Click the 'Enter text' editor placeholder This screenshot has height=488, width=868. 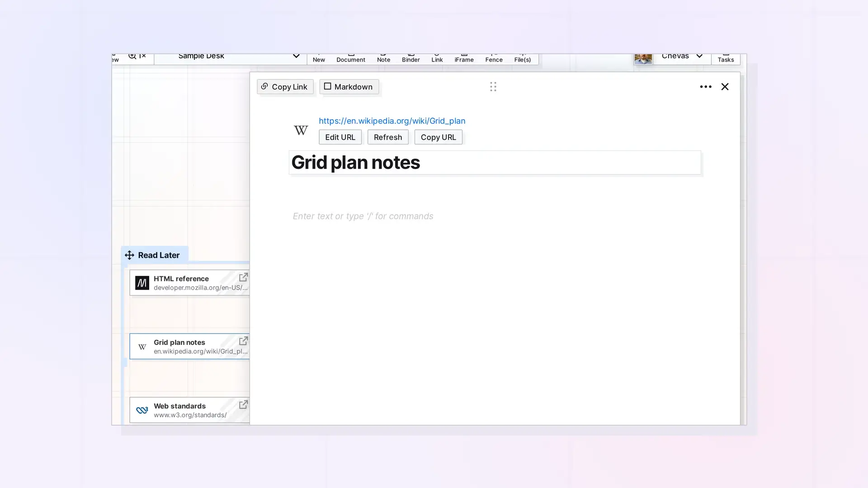(363, 216)
